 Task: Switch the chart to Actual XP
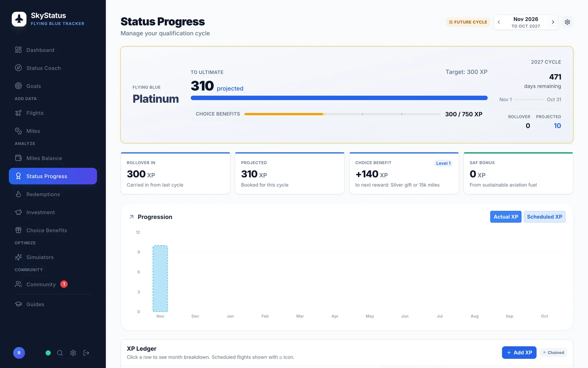click(x=506, y=217)
